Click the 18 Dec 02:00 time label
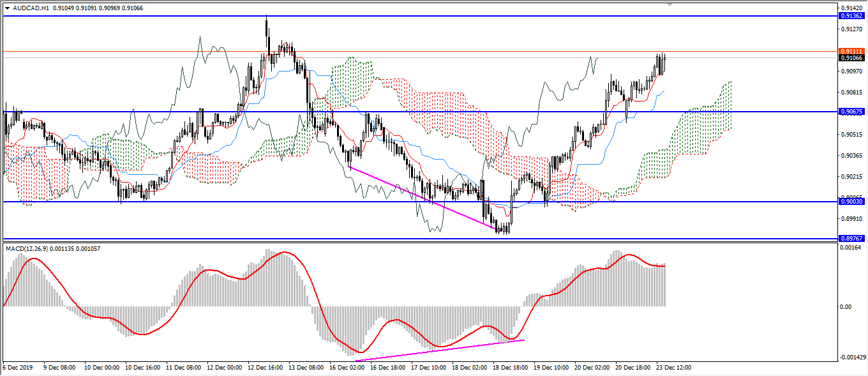868x376 pixels. click(x=470, y=368)
